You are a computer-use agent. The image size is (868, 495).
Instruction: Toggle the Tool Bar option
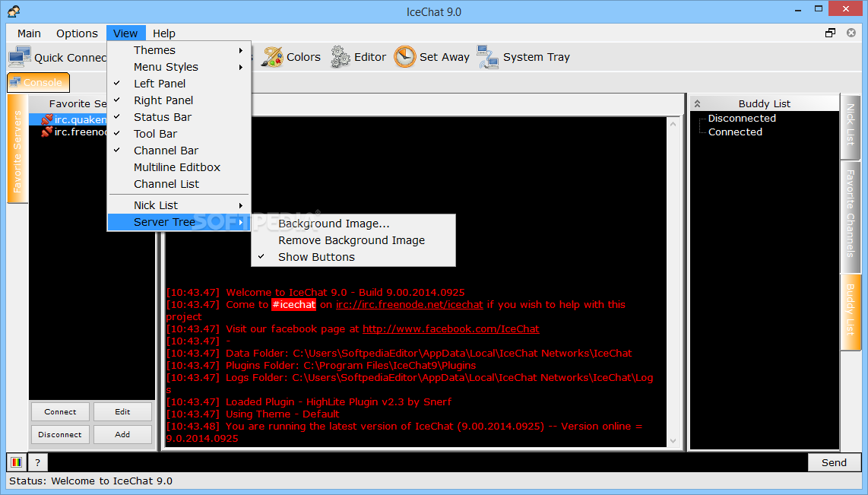[179, 133]
